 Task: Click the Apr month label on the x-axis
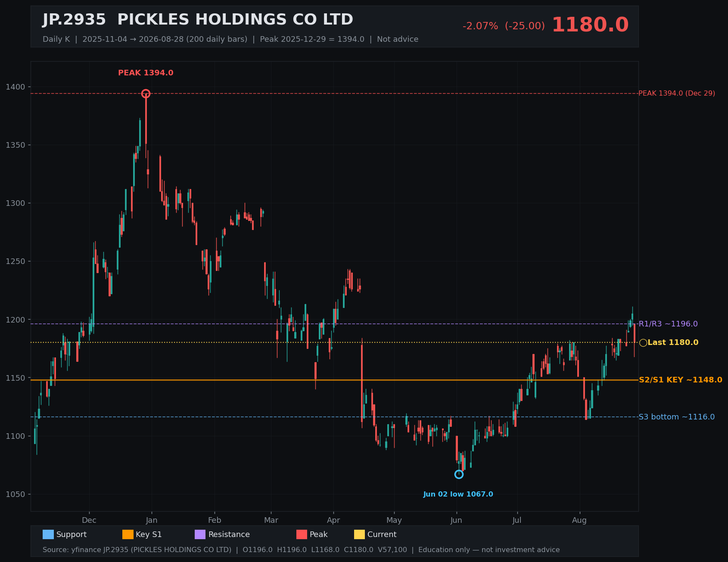[333, 520]
